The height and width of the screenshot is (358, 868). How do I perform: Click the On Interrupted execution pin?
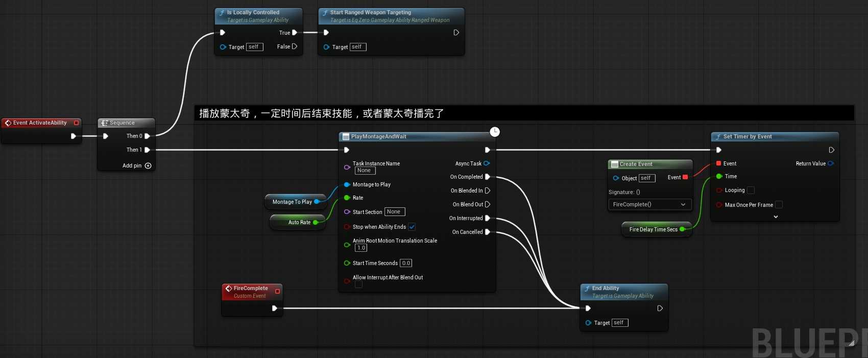pos(487,218)
